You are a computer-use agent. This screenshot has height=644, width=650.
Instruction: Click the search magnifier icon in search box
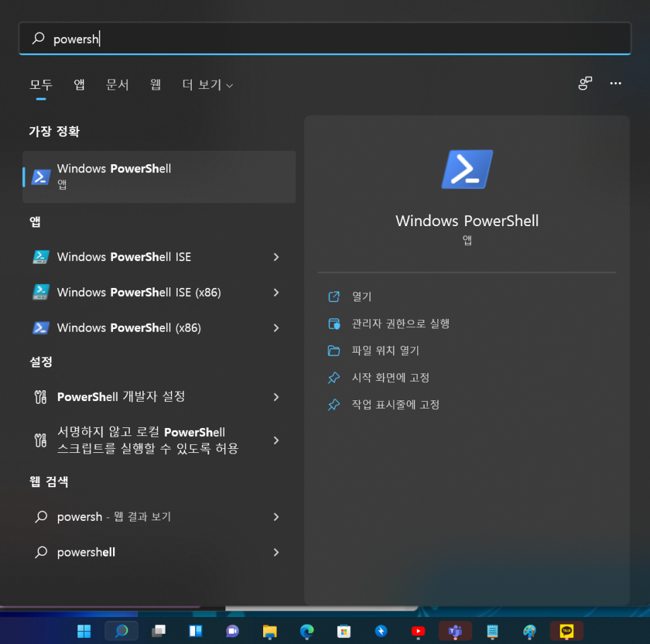point(38,38)
